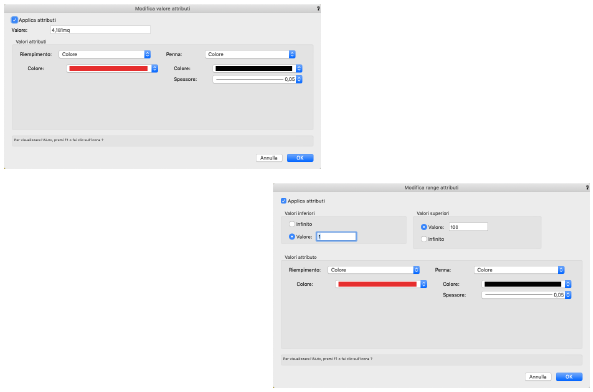Image resolution: width=593 pixels, height=392 pixels.
Task: Open Spessore line thickness dropdown in Modifica range dialog
Action: (526, 295)
